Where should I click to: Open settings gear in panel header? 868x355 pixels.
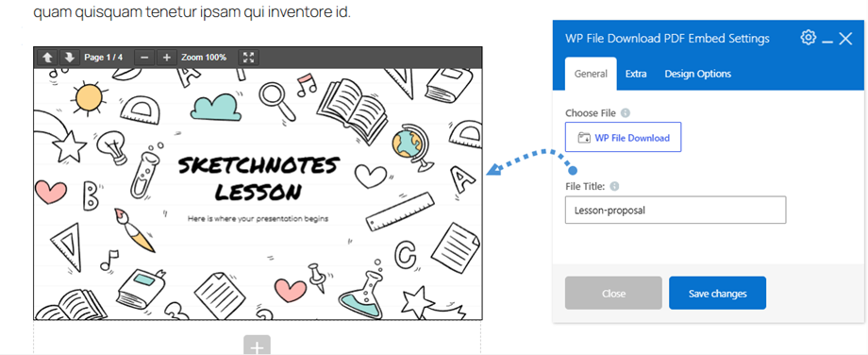point(809,38)
